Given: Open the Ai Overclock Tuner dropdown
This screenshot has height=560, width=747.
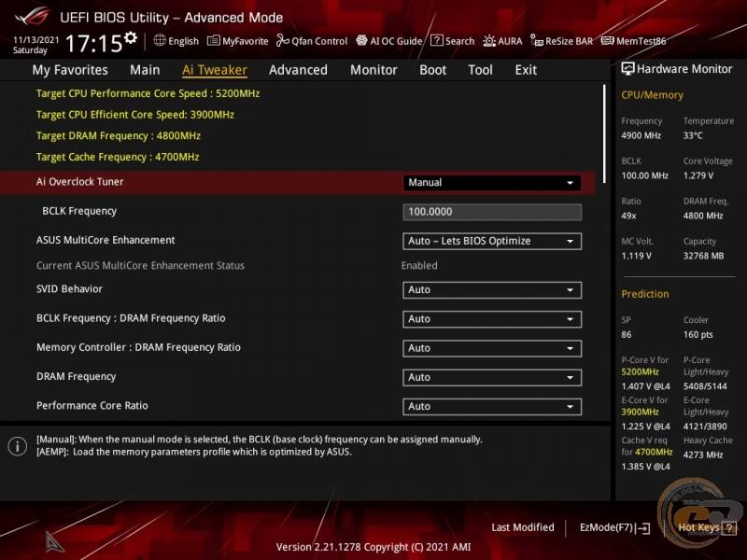Looking at the screenshot, I should pos(492,183).
